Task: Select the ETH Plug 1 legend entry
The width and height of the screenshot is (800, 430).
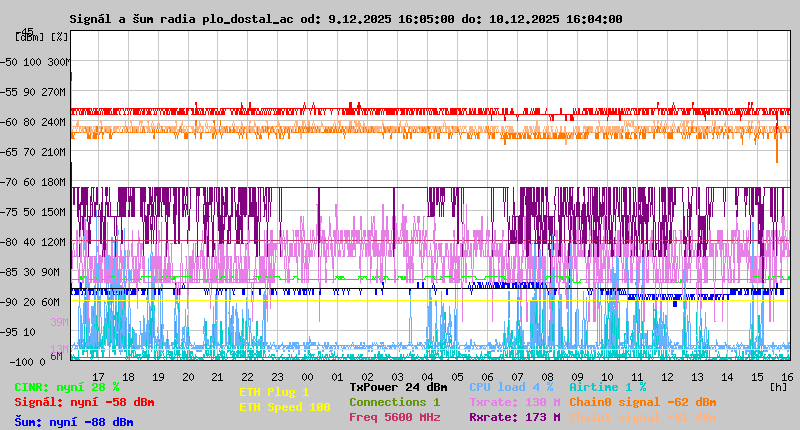Action: [x=274, y=392]
